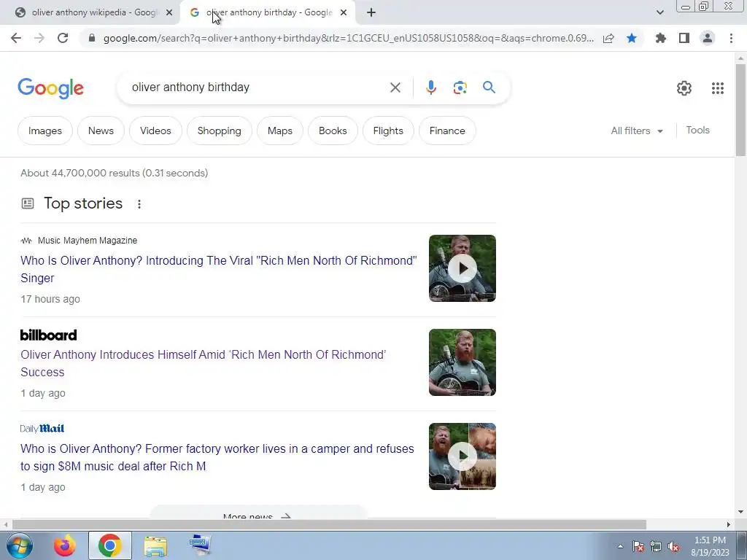Select the Finance filter chip
The width and height of the screenshot is (747, 560).
(x=447, y=131)
